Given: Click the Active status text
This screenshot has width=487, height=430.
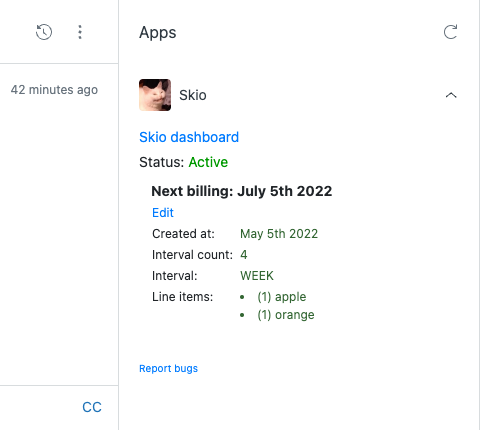Looking at the screenshot, I should point(208,162).
